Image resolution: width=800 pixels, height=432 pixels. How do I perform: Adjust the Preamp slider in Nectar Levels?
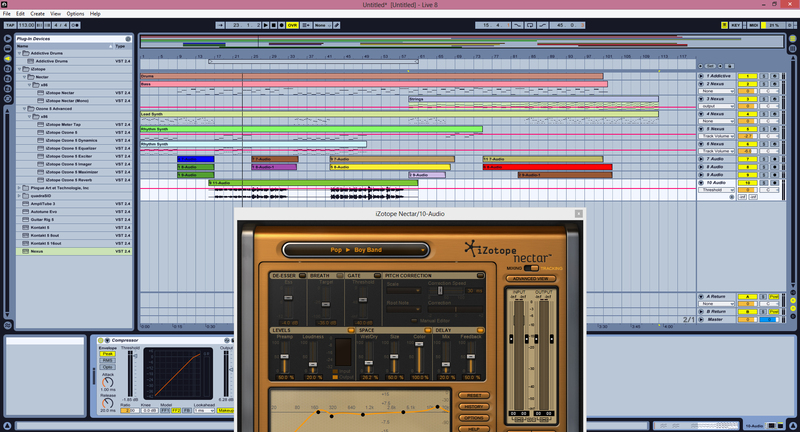(285, 357)
